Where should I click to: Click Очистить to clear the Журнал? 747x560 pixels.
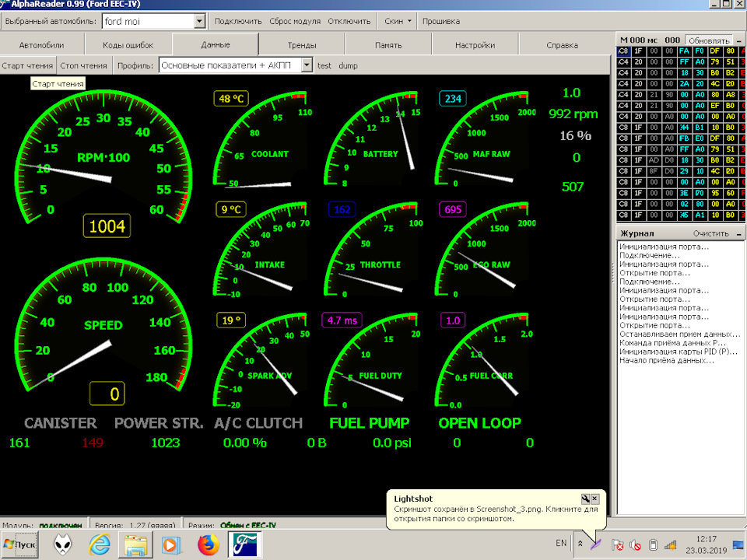tap(710, 233)
